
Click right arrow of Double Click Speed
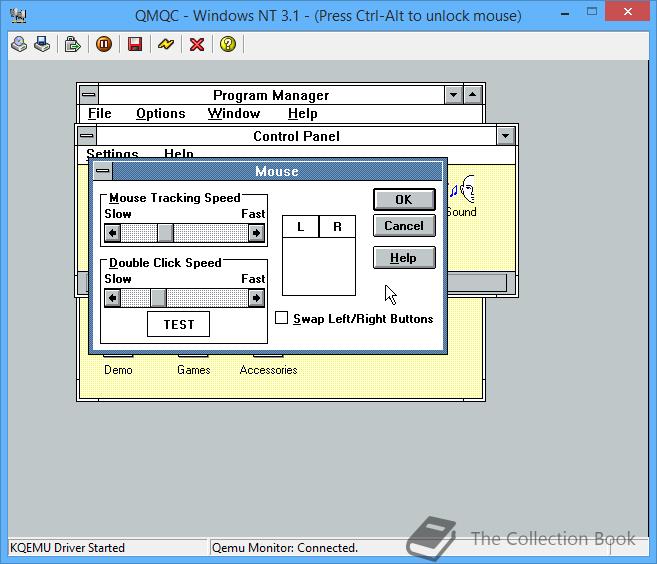tap(256, 298)
